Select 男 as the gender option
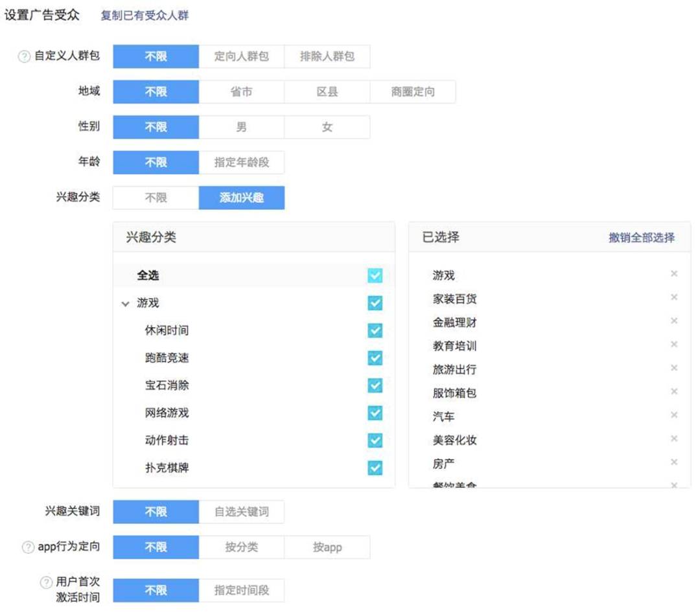This screenshot has width=700, height=614. tap(241, 127)
